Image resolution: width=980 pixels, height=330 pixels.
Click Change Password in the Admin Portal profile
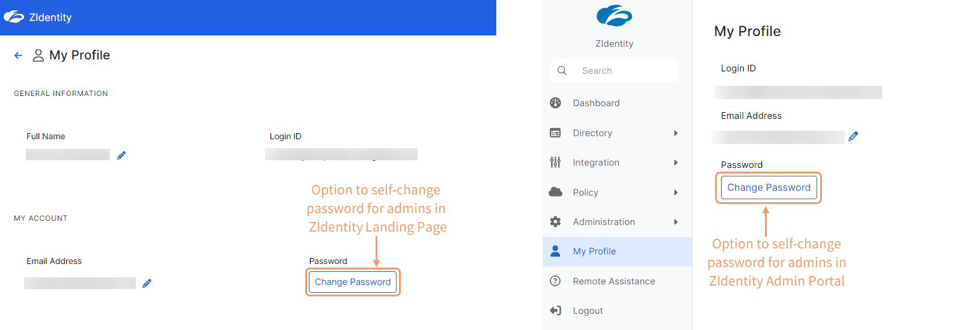(768, 188)
